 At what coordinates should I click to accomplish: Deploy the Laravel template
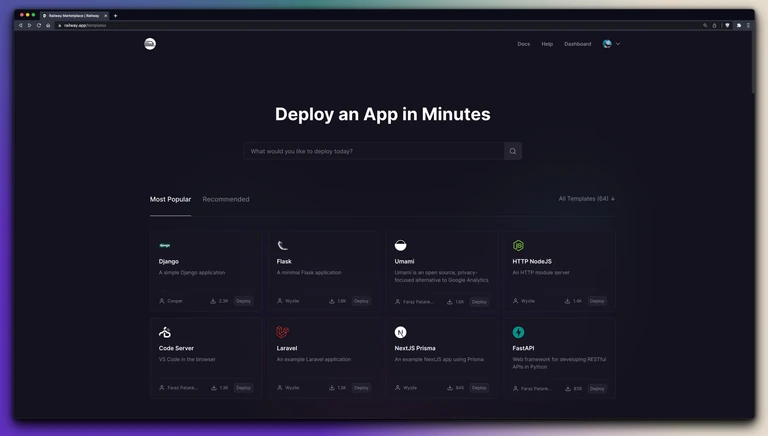361,388
